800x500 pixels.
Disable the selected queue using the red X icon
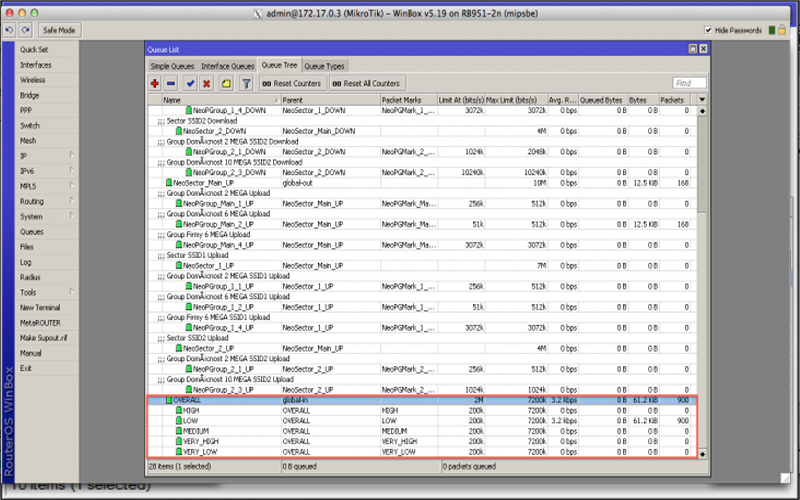click(x=206, y=83)
